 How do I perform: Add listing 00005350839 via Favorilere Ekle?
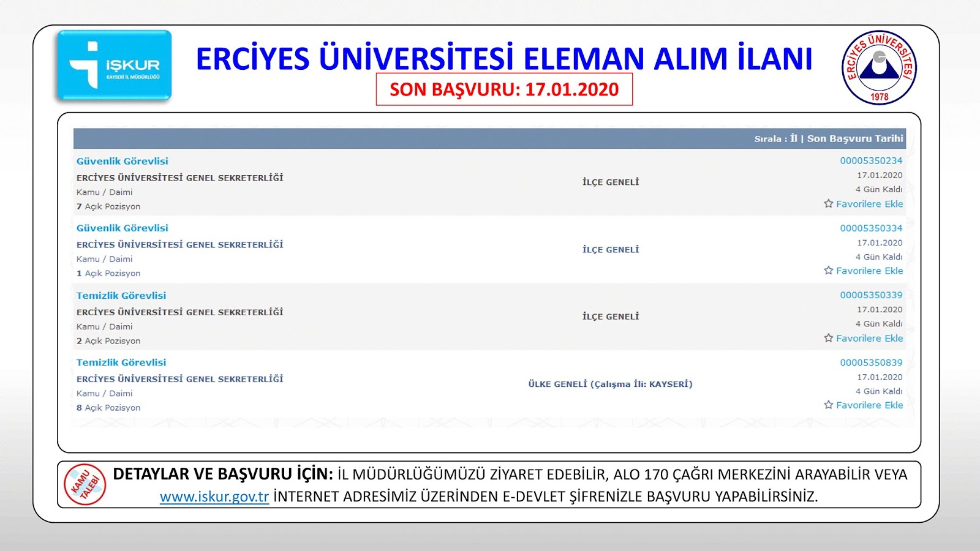coord(869,405)
